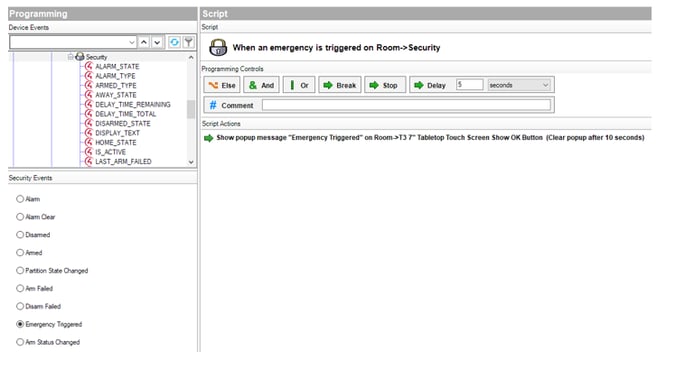685x368 pixels.
Task: Select the Alarm radio button
Action: [20, 199]
